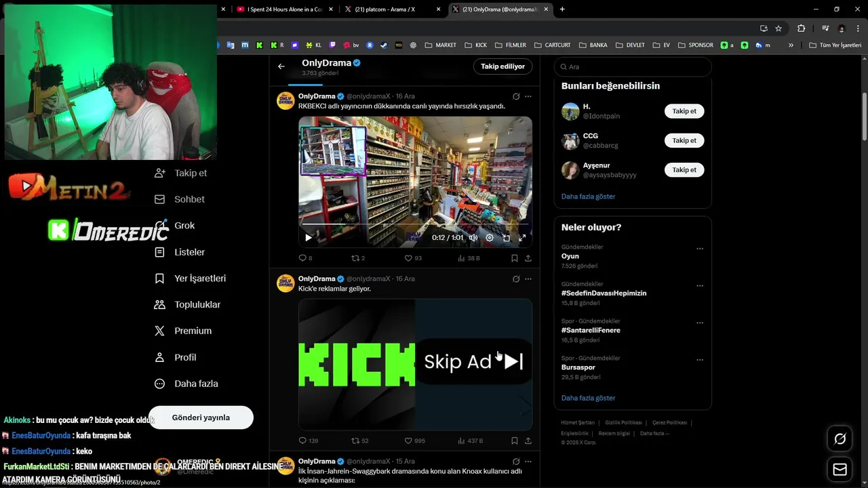Open the FİLMLER bookmarks folder
Viewport: 868px width, 488px height.
pos(511,45)
